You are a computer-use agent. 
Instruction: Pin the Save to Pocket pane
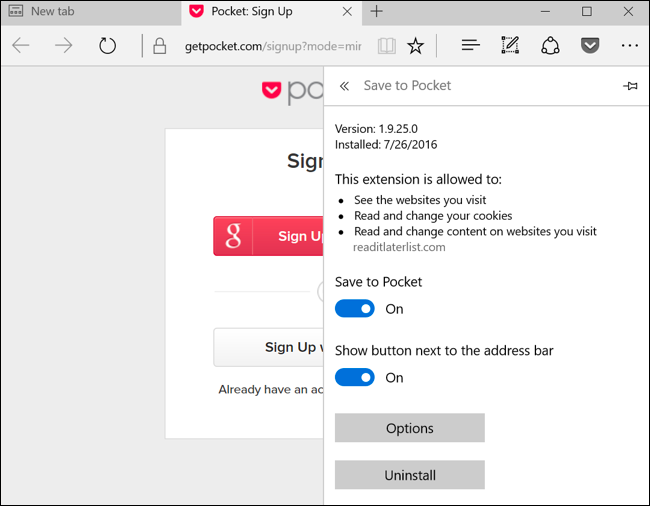[630, 86]
